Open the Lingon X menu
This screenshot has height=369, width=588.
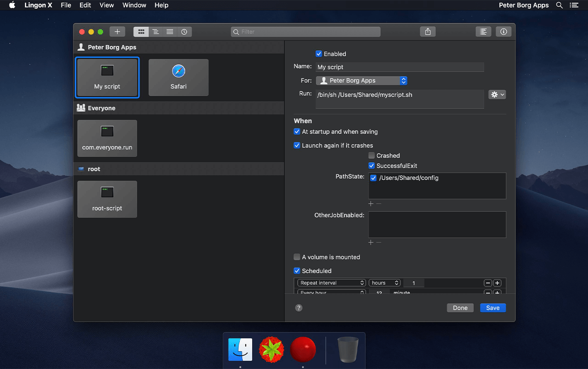point(38,5)
